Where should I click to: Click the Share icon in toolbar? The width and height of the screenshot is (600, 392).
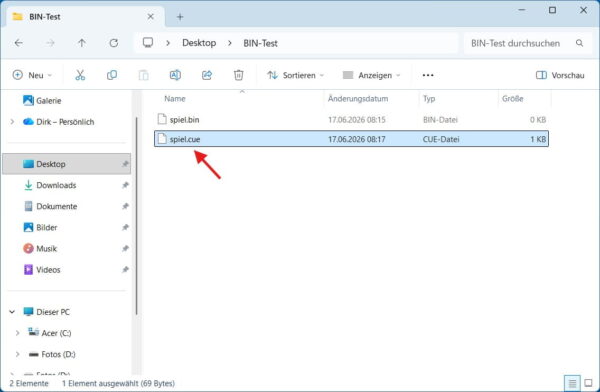[207, 75]
